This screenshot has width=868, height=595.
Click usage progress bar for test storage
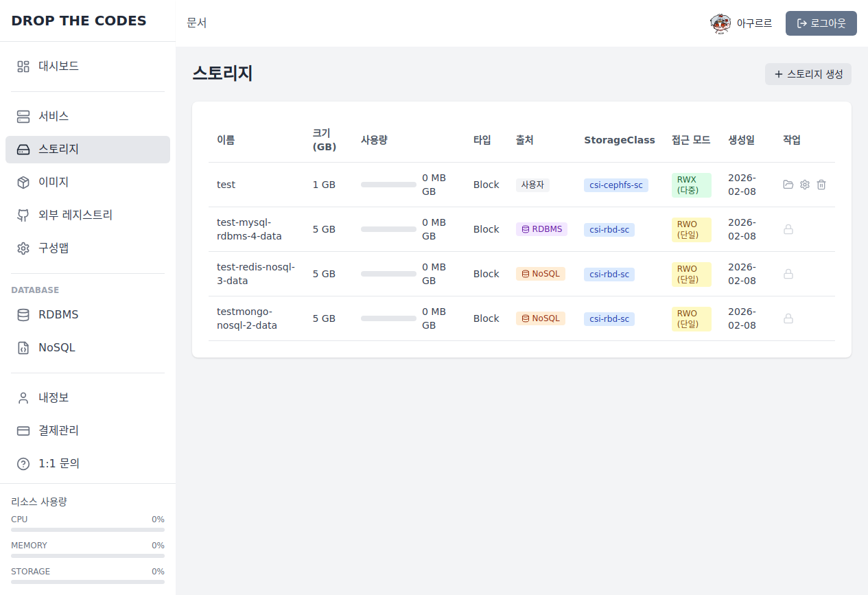click(388, 185)
